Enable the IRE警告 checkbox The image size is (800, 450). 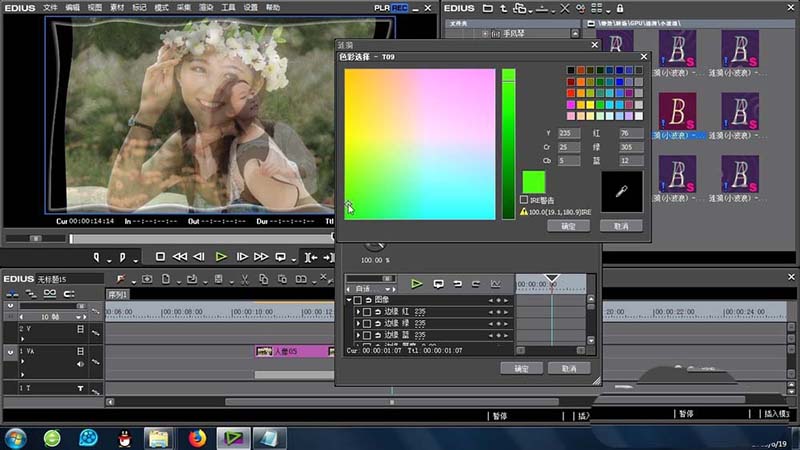524,200
